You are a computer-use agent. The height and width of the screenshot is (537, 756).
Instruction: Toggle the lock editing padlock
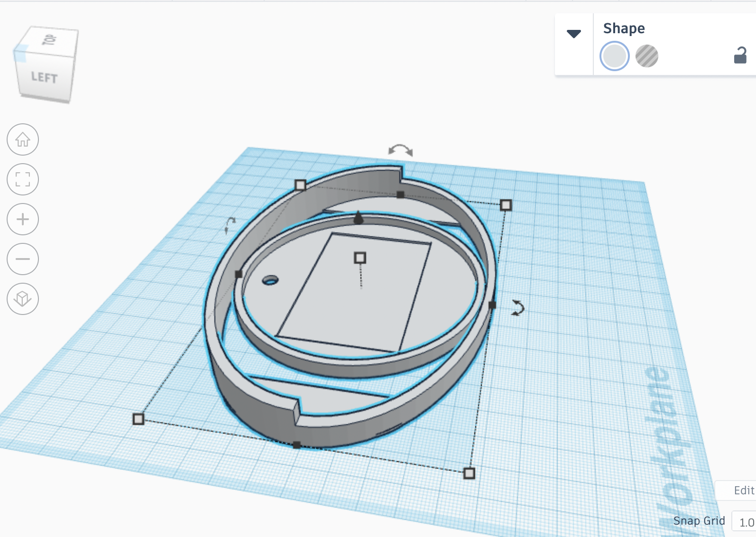[740, 55]
